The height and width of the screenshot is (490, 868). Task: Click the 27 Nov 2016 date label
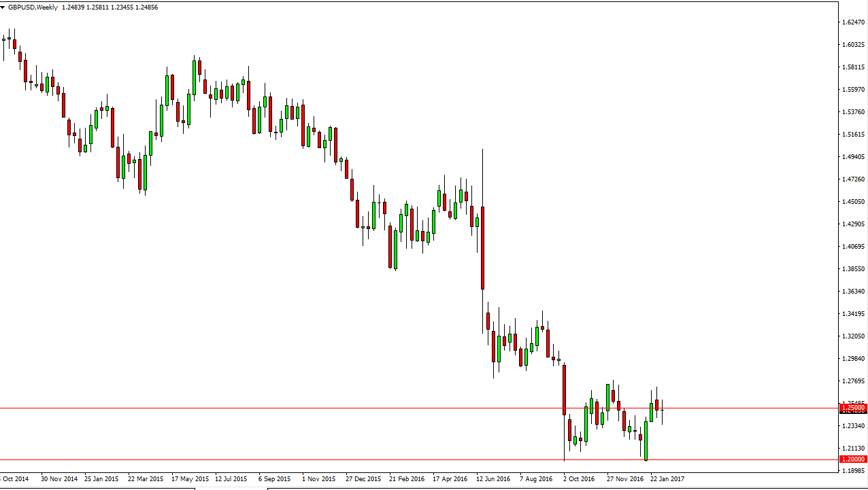[625, 479]
